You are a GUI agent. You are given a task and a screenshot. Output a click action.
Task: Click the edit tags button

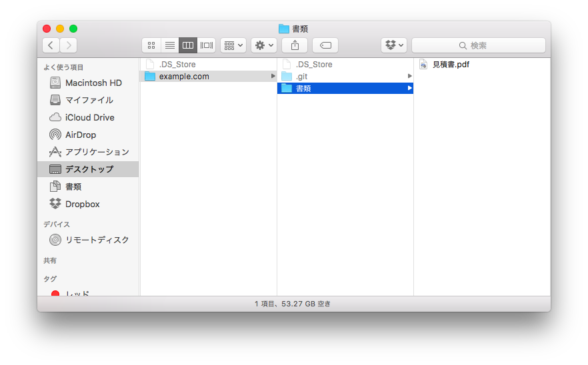(325, 45)
